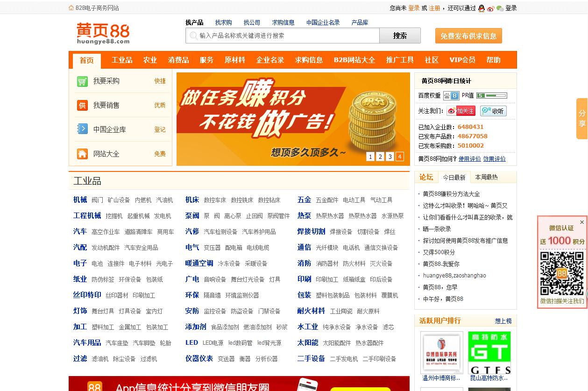The image size is (588, 391).
Task: Open the B2B网站大全 navigation item
Action: click(354, 60)
